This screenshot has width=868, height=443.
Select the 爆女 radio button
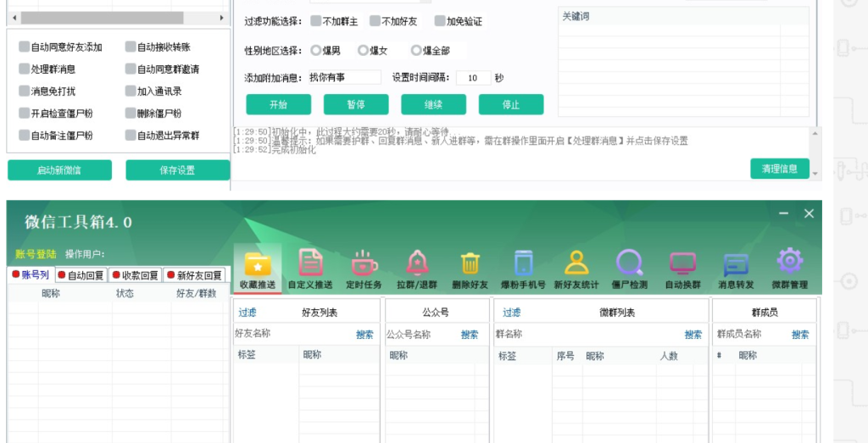pos(363,51)
